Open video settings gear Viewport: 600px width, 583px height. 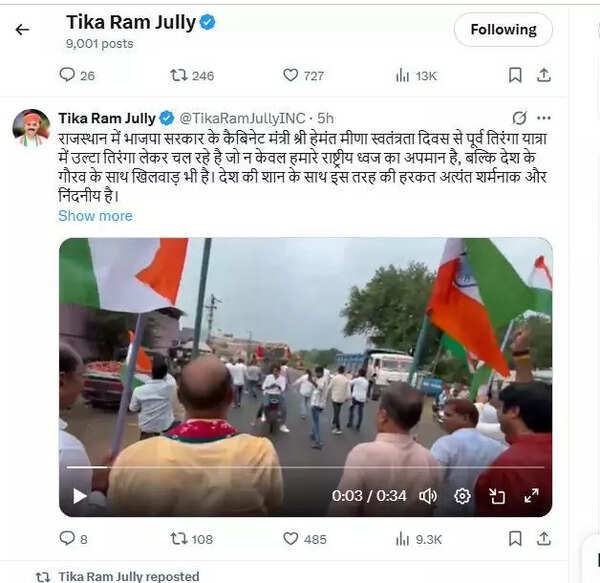pyautogui.click(x=462, y=496)
